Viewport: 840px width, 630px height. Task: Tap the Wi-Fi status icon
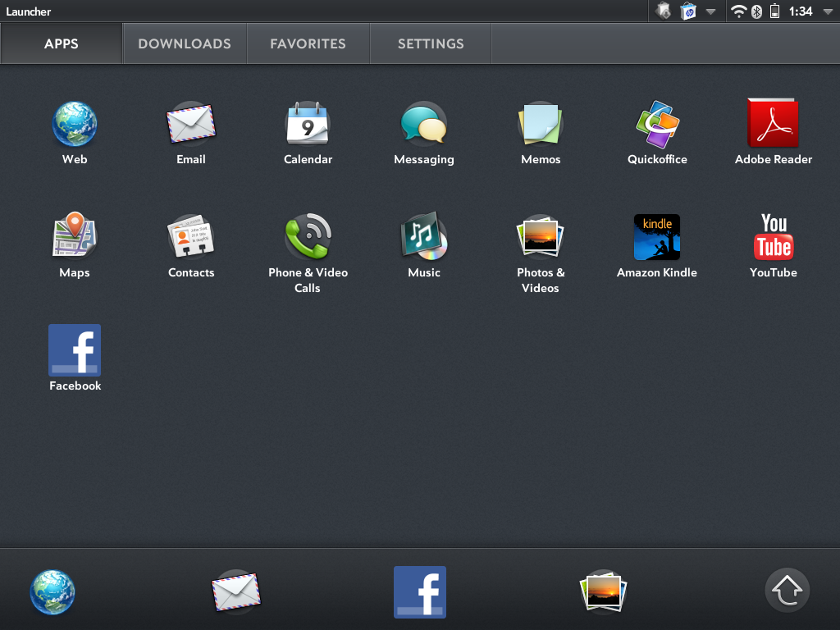(x=739, y=11)
